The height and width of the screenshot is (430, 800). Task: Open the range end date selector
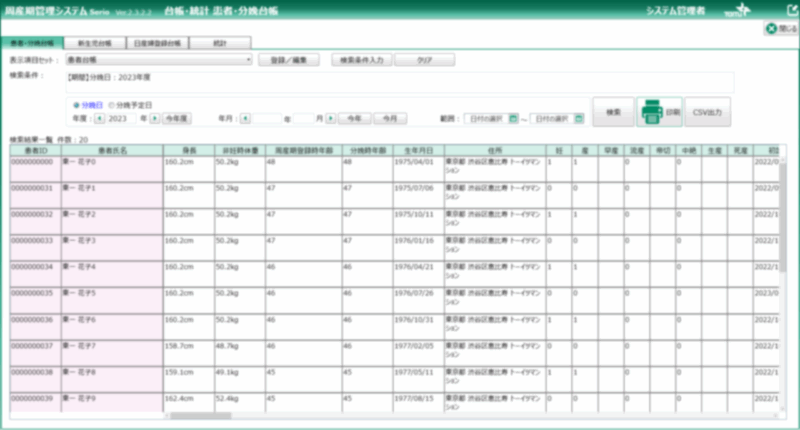click(x=552, y=118)
